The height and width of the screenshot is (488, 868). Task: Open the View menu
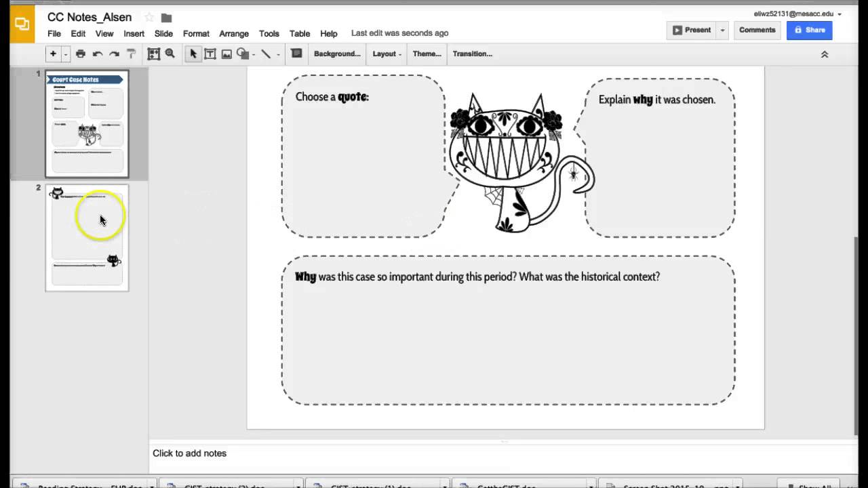[104, 33]
